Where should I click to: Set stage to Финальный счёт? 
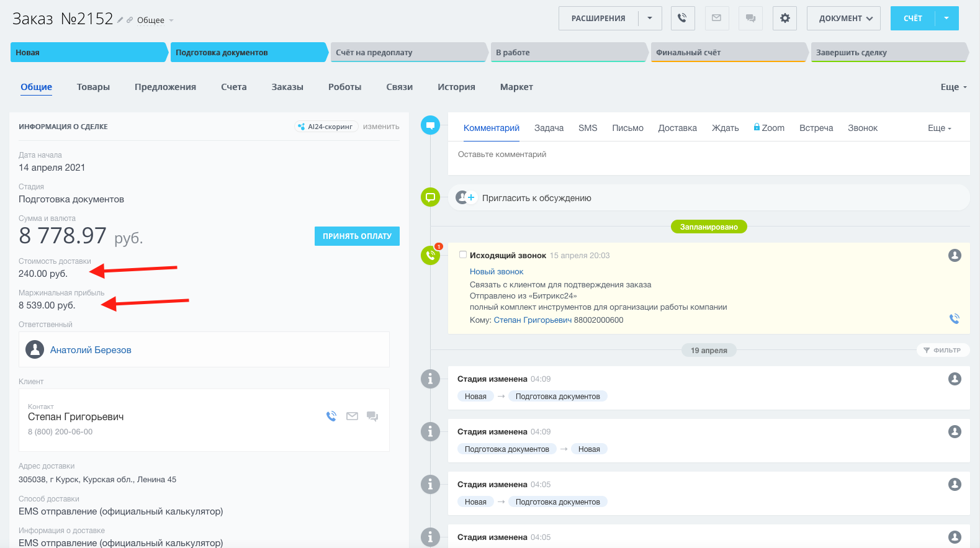729,52
